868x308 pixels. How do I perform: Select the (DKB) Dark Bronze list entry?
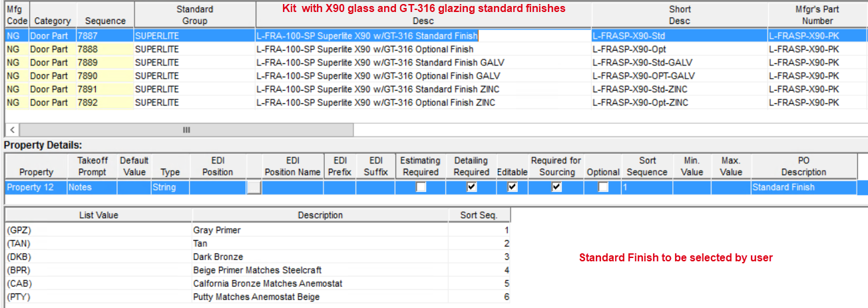pyautogui.click(x=98, y=257)
